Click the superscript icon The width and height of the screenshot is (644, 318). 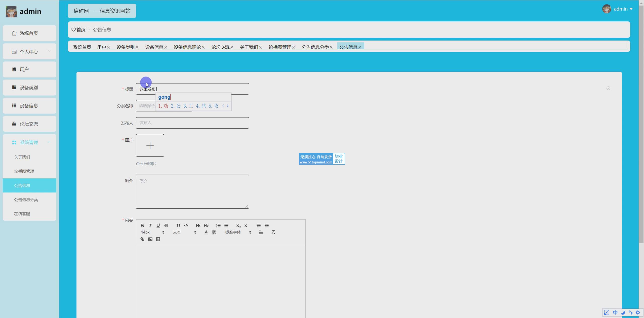click(247, 225)
